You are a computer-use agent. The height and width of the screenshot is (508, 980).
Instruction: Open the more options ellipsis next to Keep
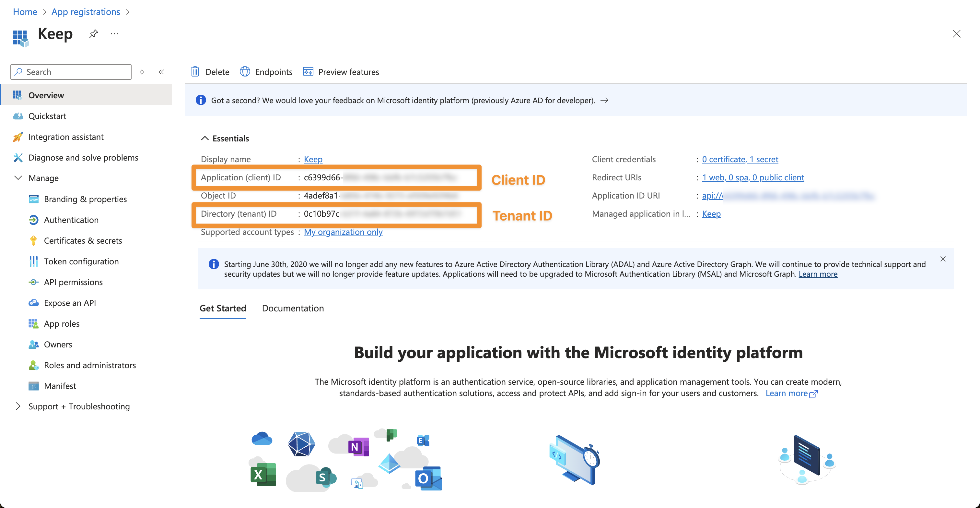click(114, 34)
